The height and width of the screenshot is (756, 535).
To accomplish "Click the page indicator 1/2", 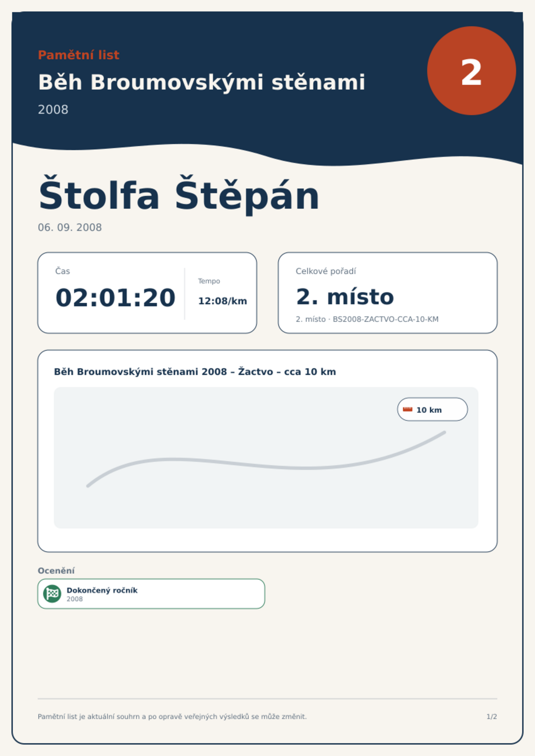I will point(492,717).
